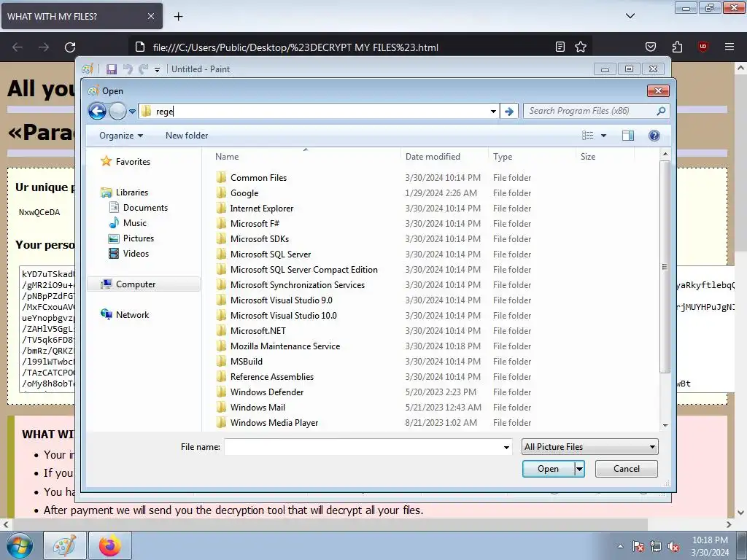Image resolution: width=747 pixels, height=560 pixels.
Task: Select Favorites in the navigation pane
Action: (125, 161)
